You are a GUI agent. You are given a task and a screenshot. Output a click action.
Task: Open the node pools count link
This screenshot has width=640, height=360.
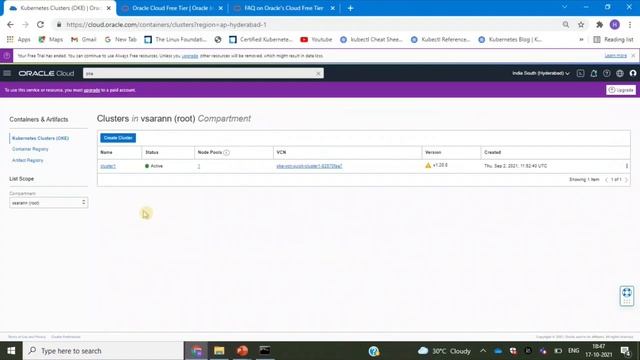pyautogui.click(x=199, y=166)
